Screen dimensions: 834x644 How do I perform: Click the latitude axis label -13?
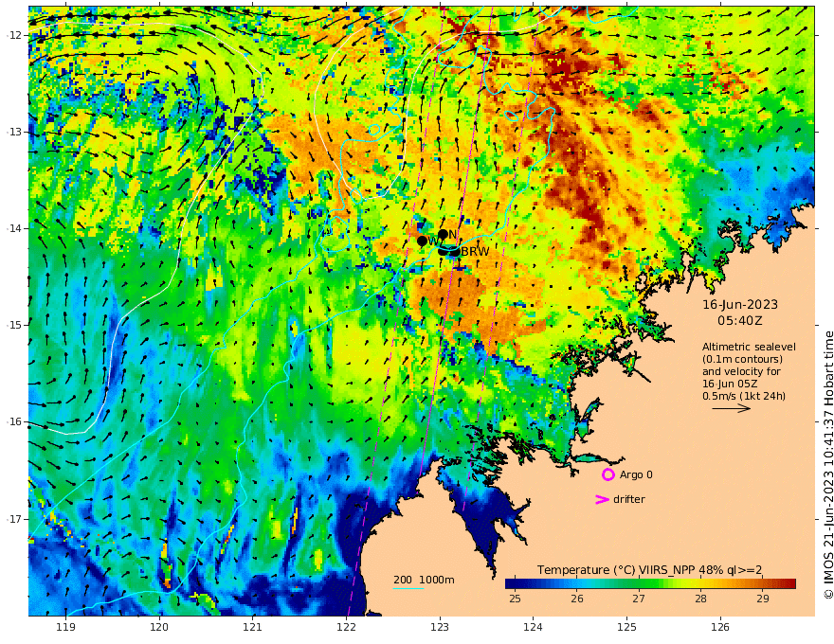pos(14,132)
